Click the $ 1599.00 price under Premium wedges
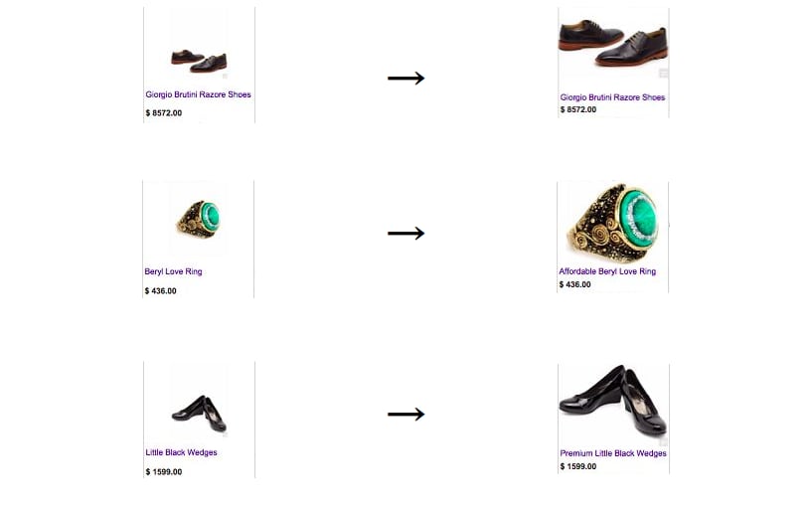Image resolution: width=812 pixels, height=510 pixels. pyautogui.click(x=577, y=466)
